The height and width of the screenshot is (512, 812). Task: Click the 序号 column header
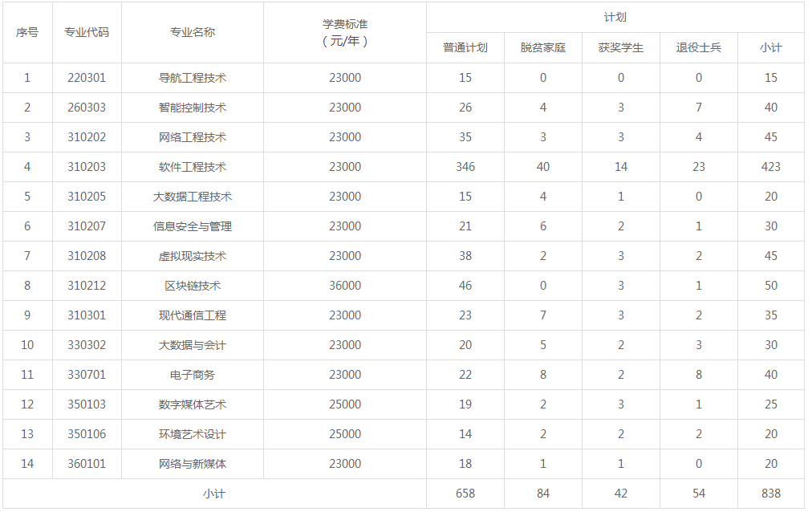coord(27,33)
